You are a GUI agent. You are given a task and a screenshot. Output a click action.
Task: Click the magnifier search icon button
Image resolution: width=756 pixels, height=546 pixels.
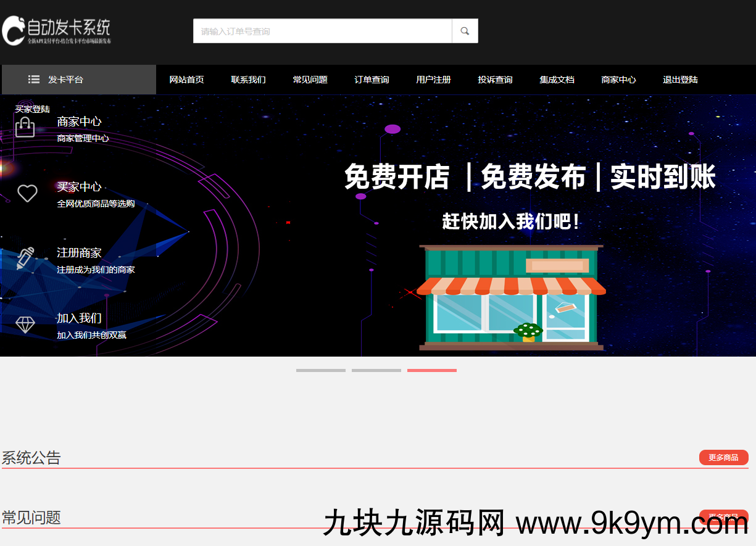point(465,31)
